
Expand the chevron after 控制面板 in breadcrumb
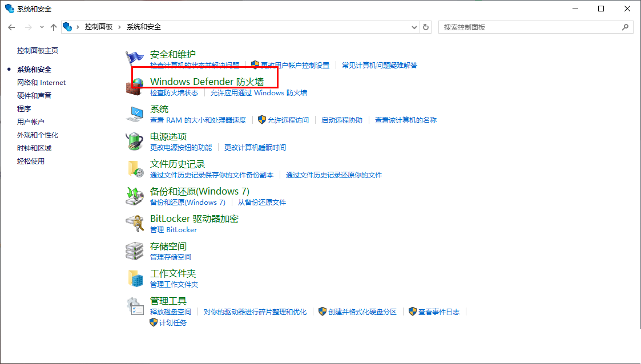pyautogui.click(x=119, y=27)
